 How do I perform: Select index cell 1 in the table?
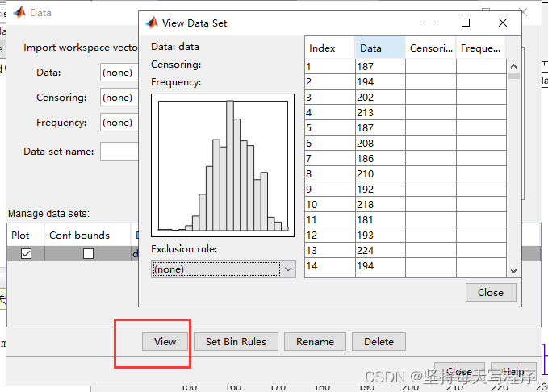[x=330, y=66]
